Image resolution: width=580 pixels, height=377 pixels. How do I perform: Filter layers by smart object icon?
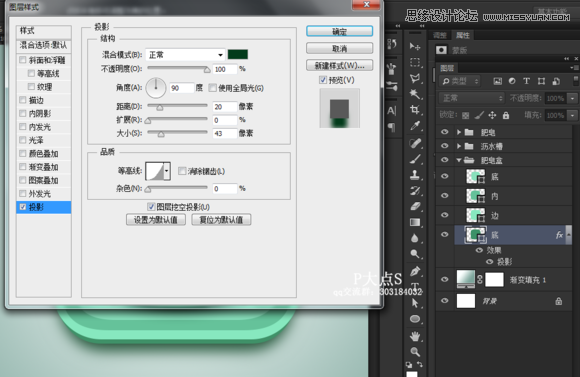[x=556, y=81]
